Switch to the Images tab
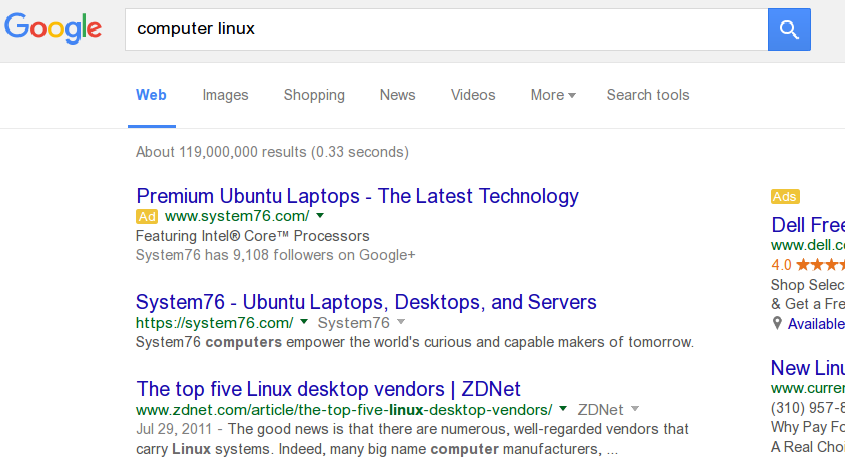 (225, 95)
